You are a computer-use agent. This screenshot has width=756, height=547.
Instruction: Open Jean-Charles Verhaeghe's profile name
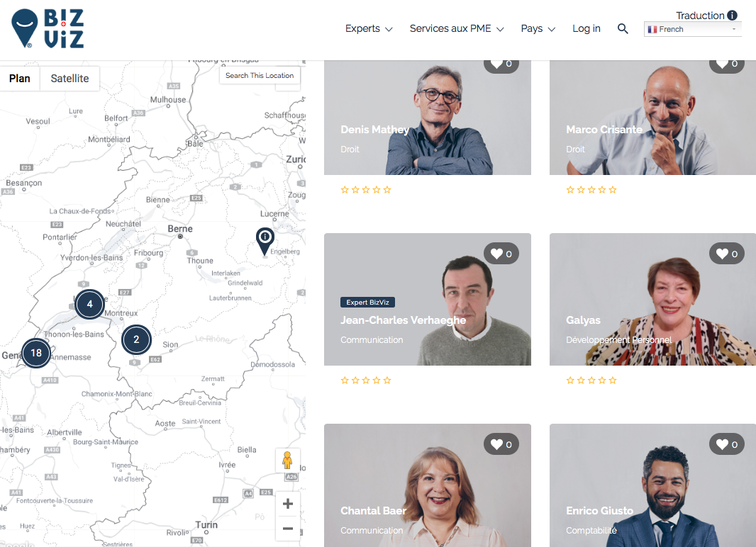click(x=403, y=320)
